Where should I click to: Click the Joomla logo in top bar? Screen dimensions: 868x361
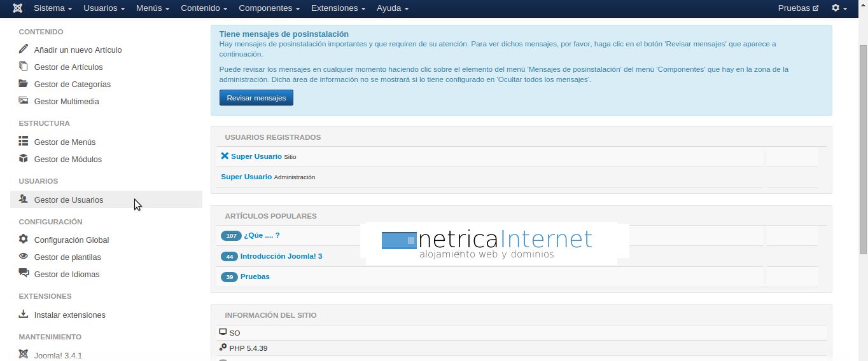[18, 8]
